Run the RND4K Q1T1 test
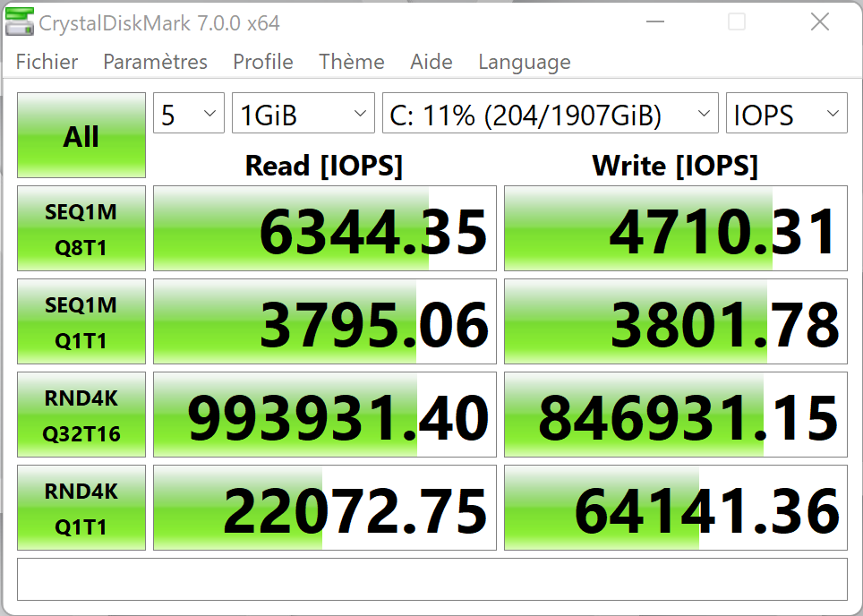Viewport: 863px width, 616px height. [81, 508]
